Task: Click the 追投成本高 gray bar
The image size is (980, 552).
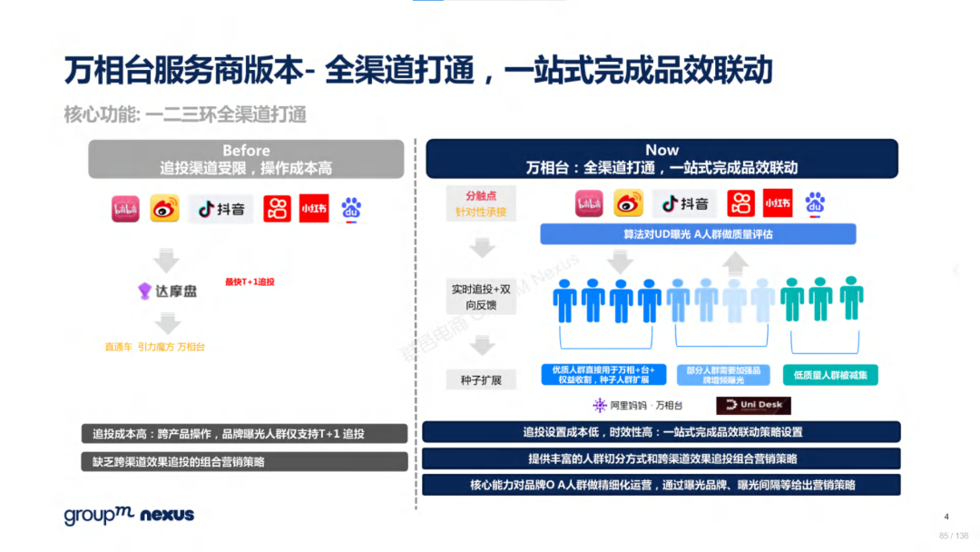Action: coord(244,434)
